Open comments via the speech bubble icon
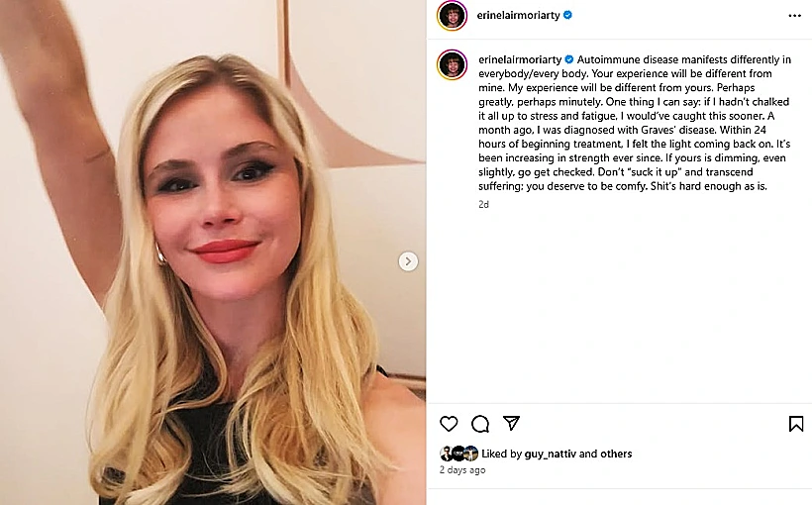Viewport: 812px width, 505px height. [x=480, y=424]
